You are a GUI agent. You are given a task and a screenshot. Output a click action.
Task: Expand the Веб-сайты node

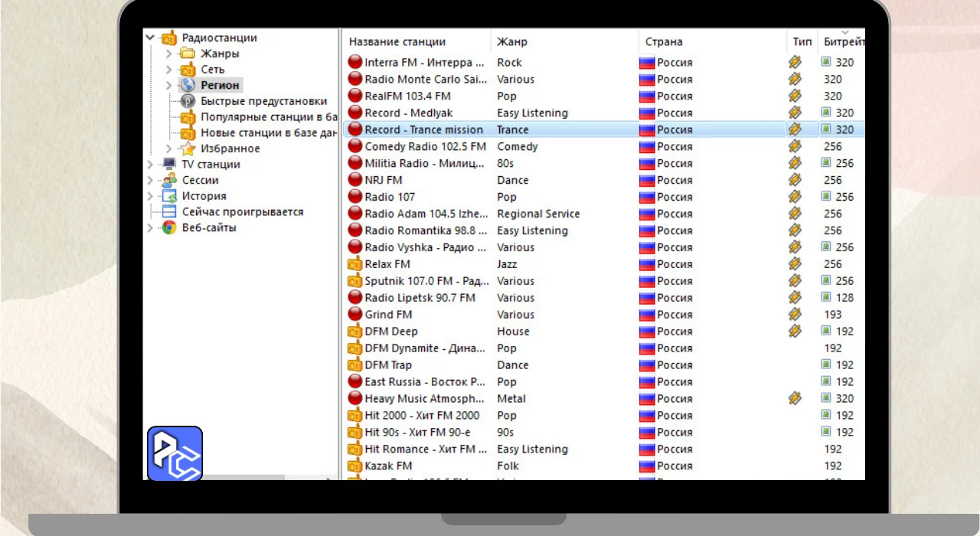click(x=150, y=227)
